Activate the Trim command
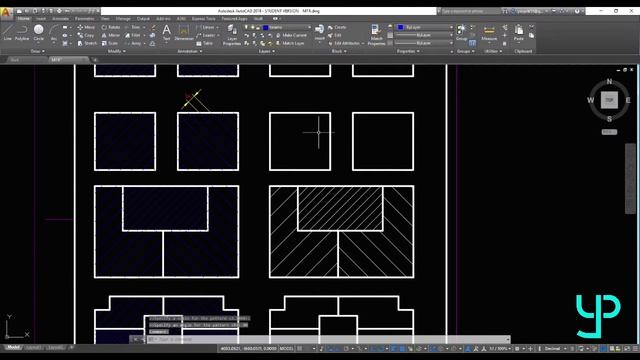 pyautogui.click(x=133, y=27)
